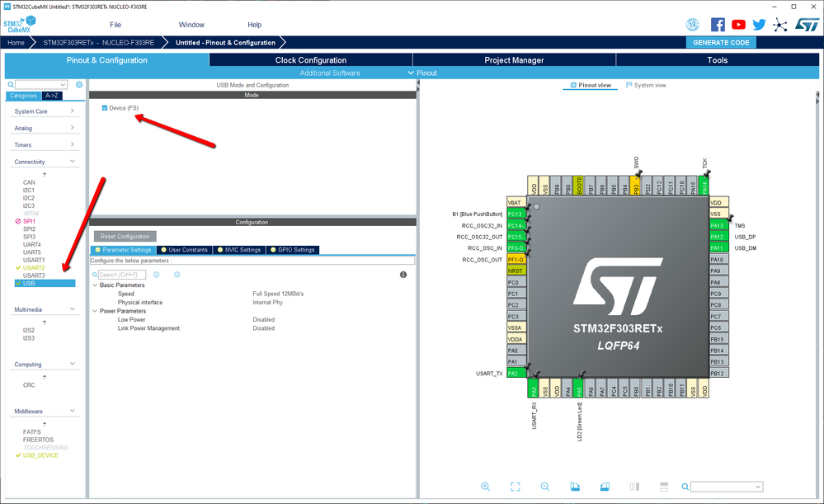Select the PA12 USB_DP pin

(719, 237)
